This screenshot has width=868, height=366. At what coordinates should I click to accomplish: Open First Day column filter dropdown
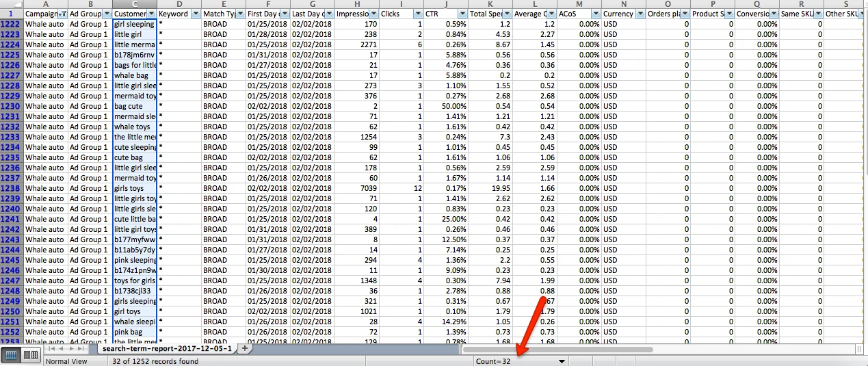[x=285, y=14]
